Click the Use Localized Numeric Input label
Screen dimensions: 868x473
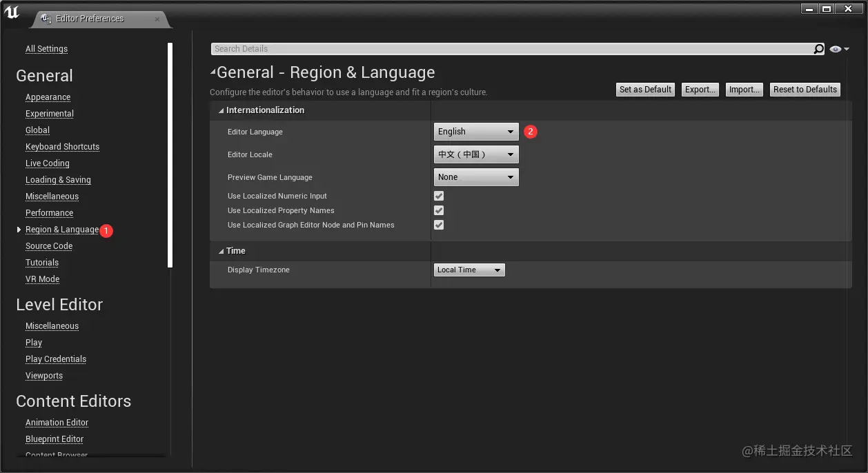pos(277,197)
